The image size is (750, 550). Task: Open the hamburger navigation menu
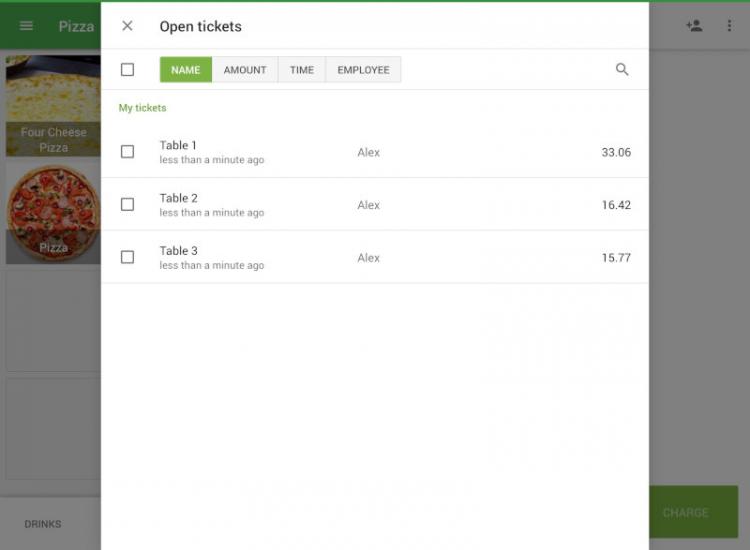tap(27, 26)
